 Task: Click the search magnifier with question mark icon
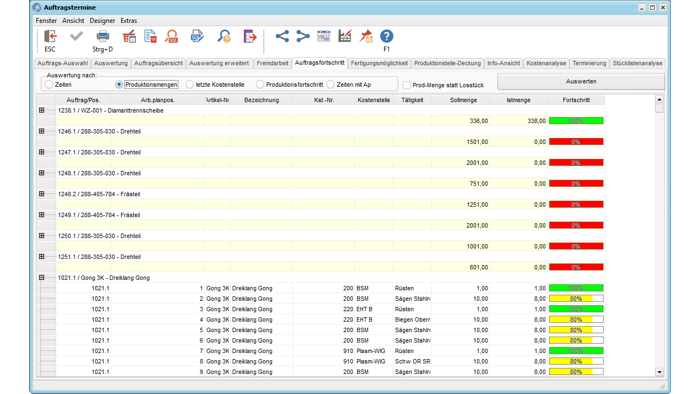coord(224,36)
